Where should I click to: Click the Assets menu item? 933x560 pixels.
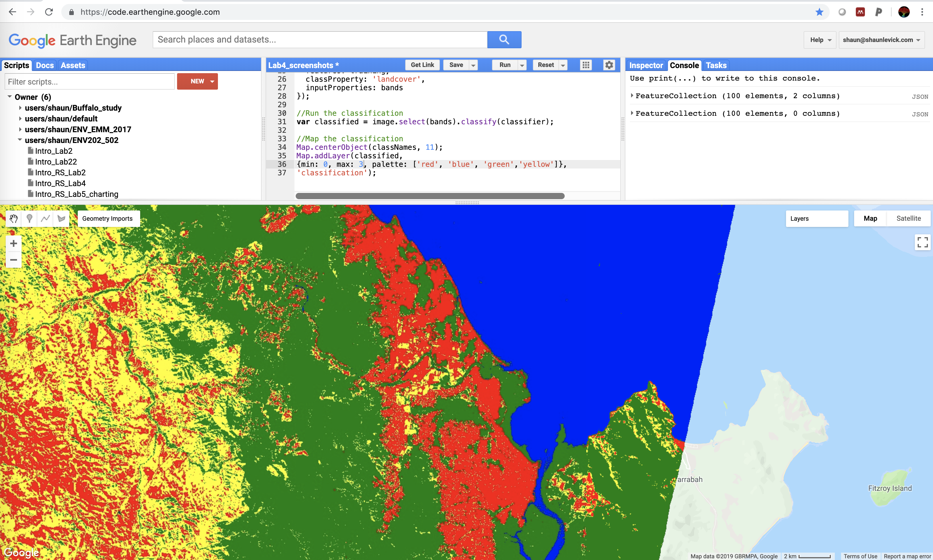point(73,65)
